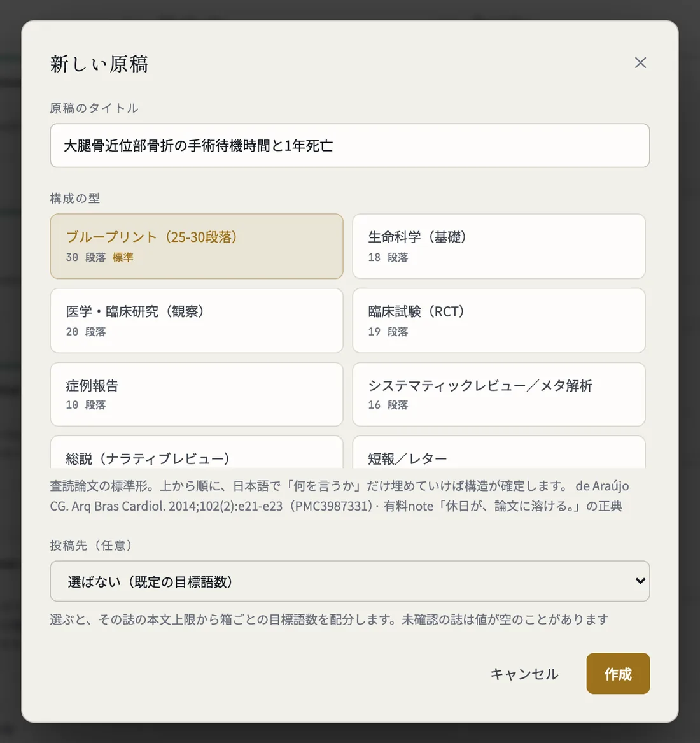This screenshot has width=700, height=743.
Task: Select the ブループリント（25-30段落） template
Action: click(197, 246)
